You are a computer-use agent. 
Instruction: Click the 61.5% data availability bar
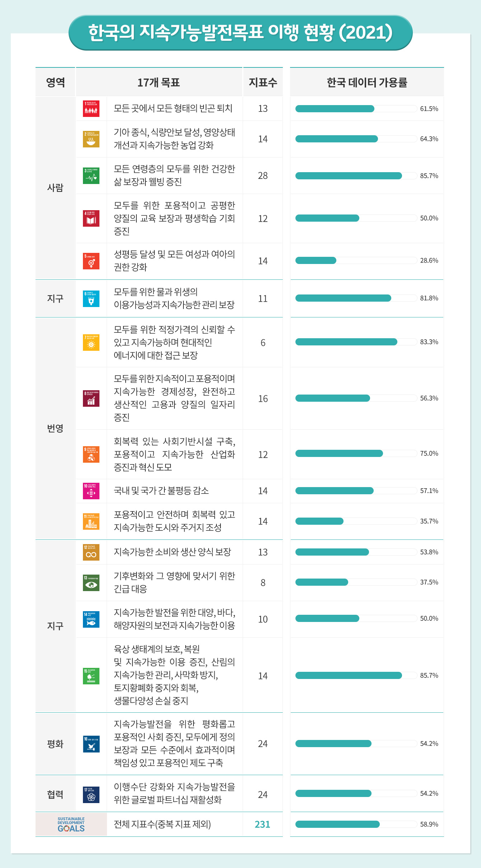[355, 109]
